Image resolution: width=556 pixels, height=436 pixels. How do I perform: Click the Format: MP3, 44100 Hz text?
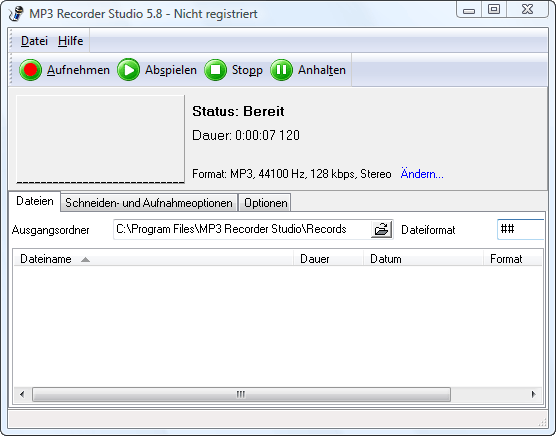click(x=291, y=174)
